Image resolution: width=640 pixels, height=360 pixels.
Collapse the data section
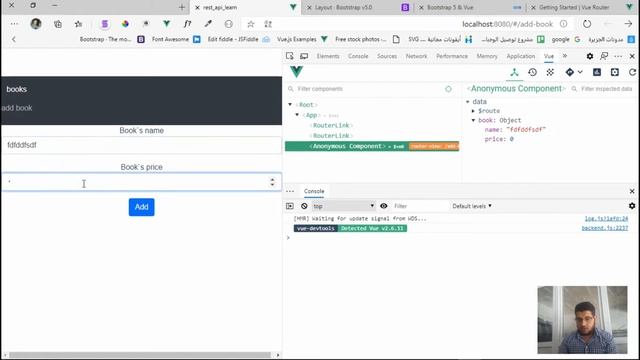pos(468,102)
